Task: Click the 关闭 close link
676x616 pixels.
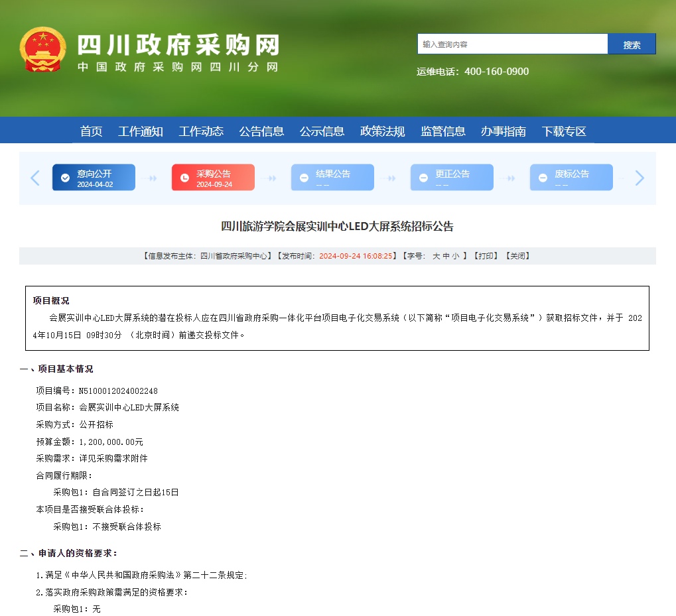Action: [x=517, y=256]
